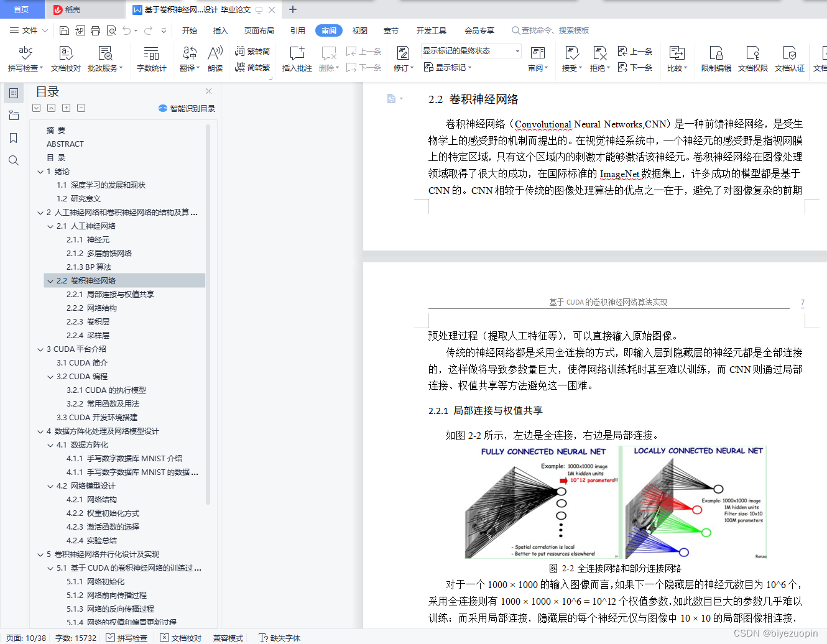Click the page options icon beside heading 2.2
The width and height of the screenshot is (827, 644).
[394, 99]
